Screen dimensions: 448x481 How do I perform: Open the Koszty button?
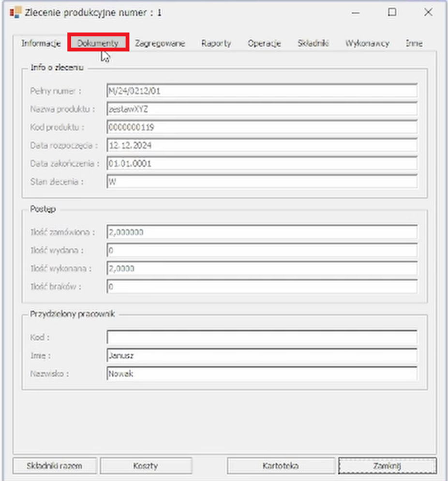[x=146, y=466]
